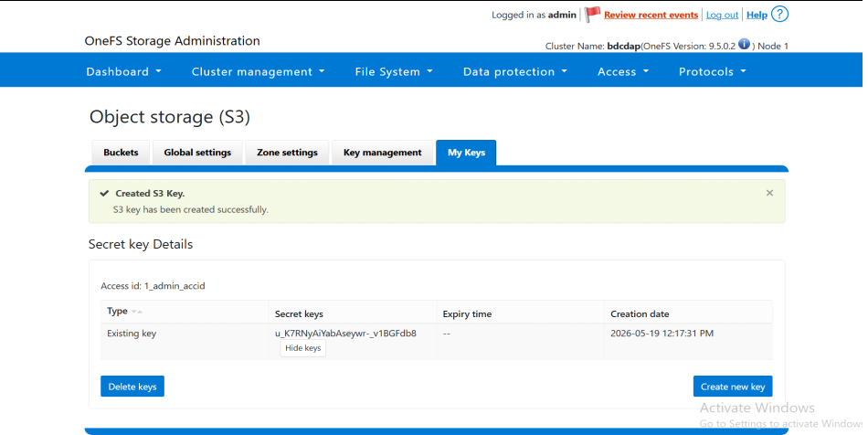Click the Object storage (S3) heading
This screenshot has width=868, height=435.
(x=170, y=117)
